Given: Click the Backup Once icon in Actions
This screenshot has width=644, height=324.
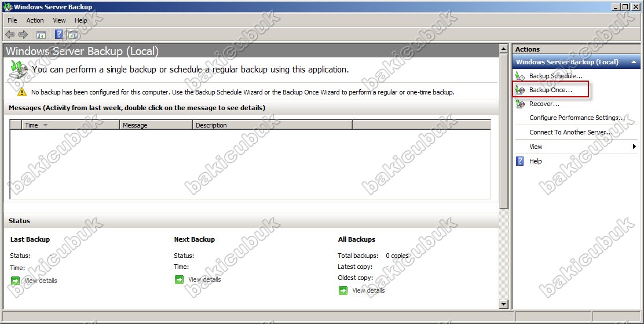Looking at the screenshot, I should coord(520,90).
